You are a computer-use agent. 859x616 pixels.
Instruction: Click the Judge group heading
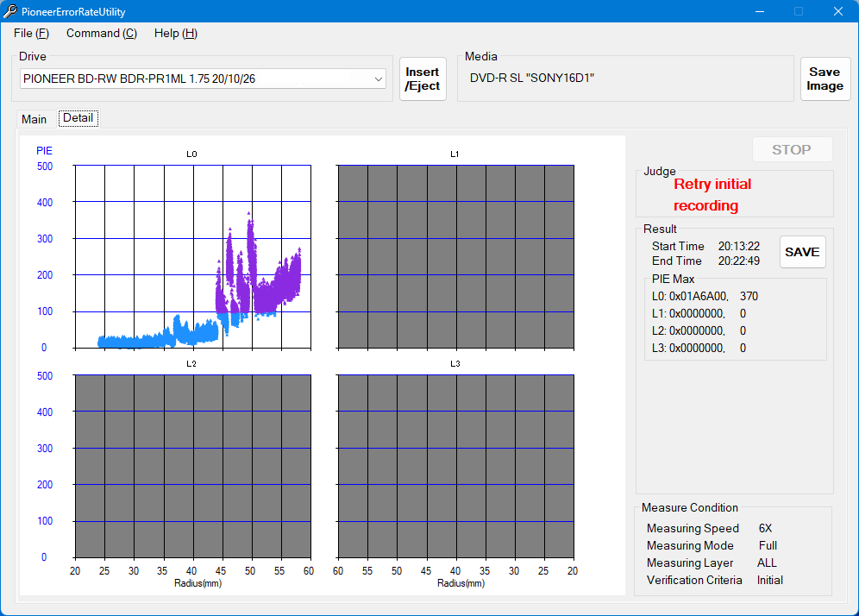660,171
